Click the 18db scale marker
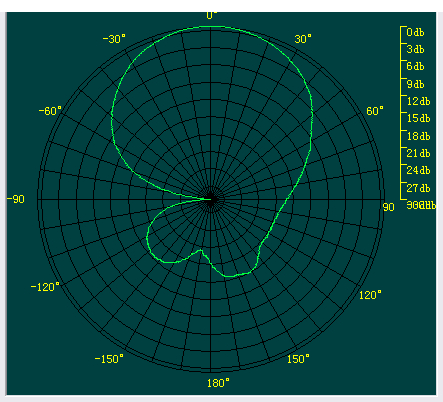This screenshot has height=402, width=443. (x=418, y=136)
